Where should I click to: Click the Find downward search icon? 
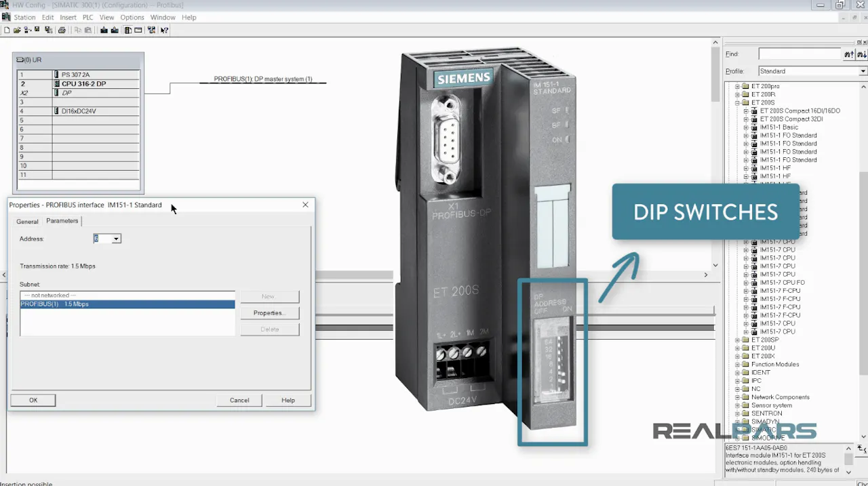[x=861, y=54]
